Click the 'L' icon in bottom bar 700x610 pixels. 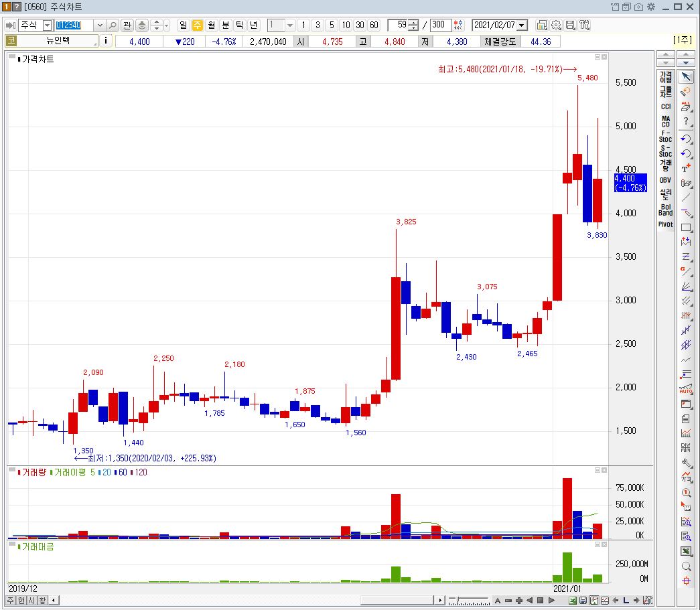626,601
